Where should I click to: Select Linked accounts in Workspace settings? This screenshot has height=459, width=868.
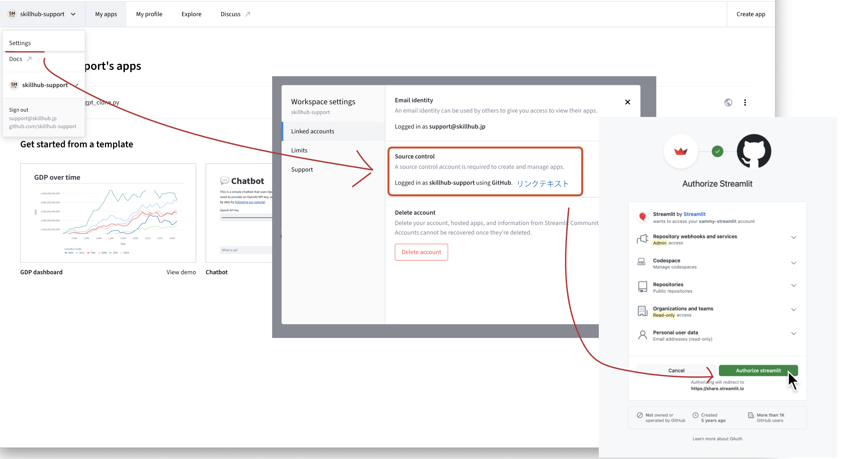click(x=333, y=131)
